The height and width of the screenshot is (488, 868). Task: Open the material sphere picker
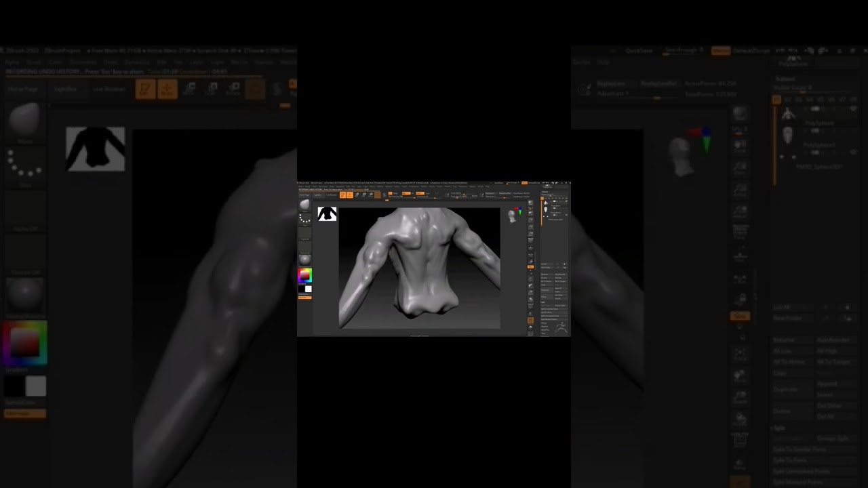click(305, 260)
